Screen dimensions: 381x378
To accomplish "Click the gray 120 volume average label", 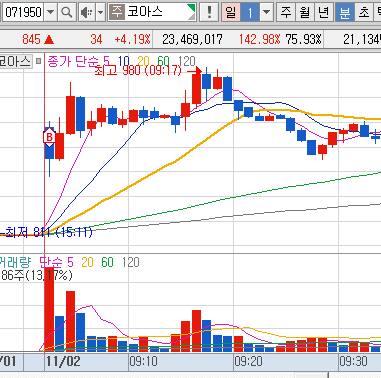I will click(131, 262).
